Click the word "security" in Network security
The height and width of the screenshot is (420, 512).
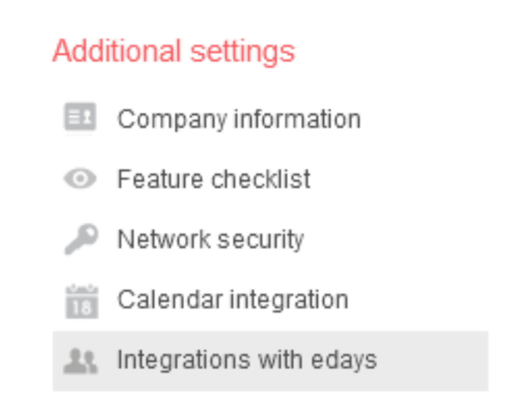pos(260,239)
